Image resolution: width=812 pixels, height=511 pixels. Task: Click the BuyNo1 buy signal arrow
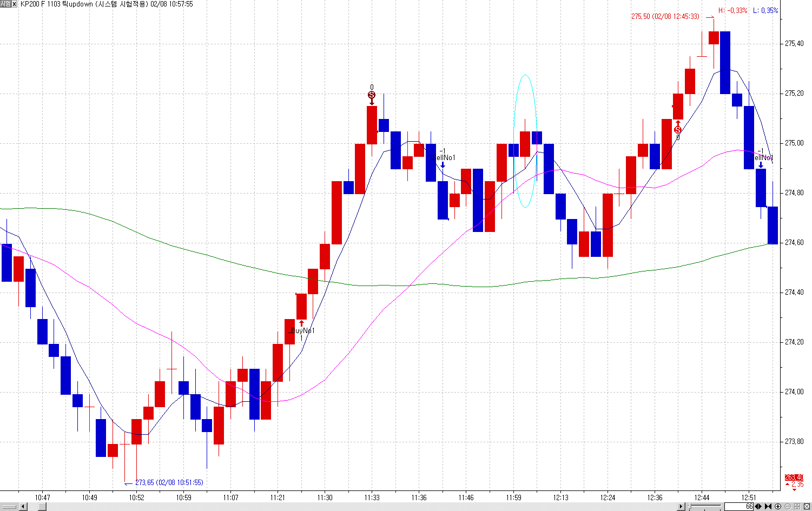click(x=301, y=324)
